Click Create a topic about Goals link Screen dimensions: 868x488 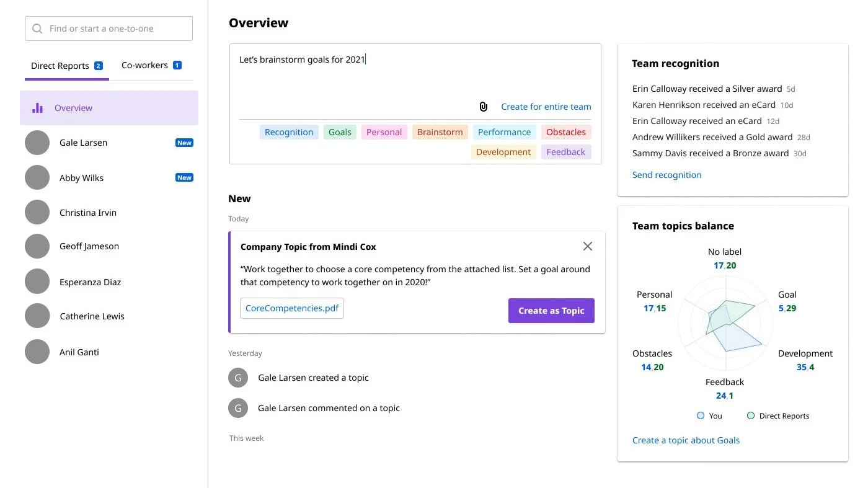[686, 440]
